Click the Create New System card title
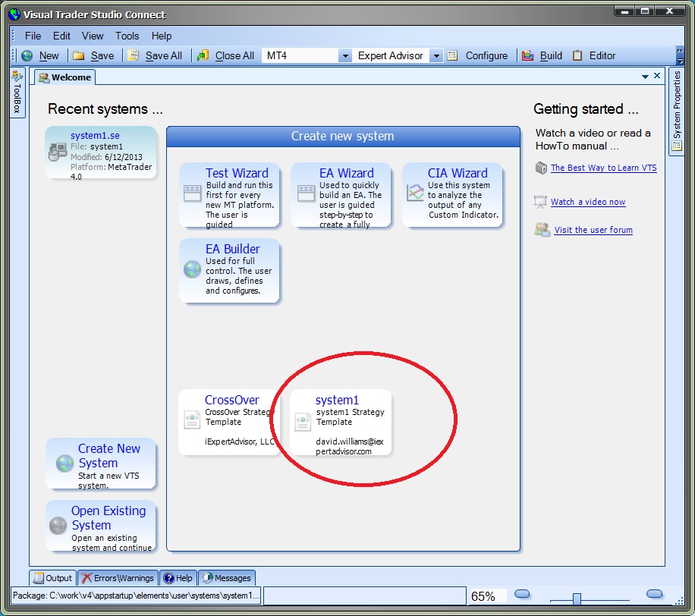 pyautogui.click(x=109, y=456)
